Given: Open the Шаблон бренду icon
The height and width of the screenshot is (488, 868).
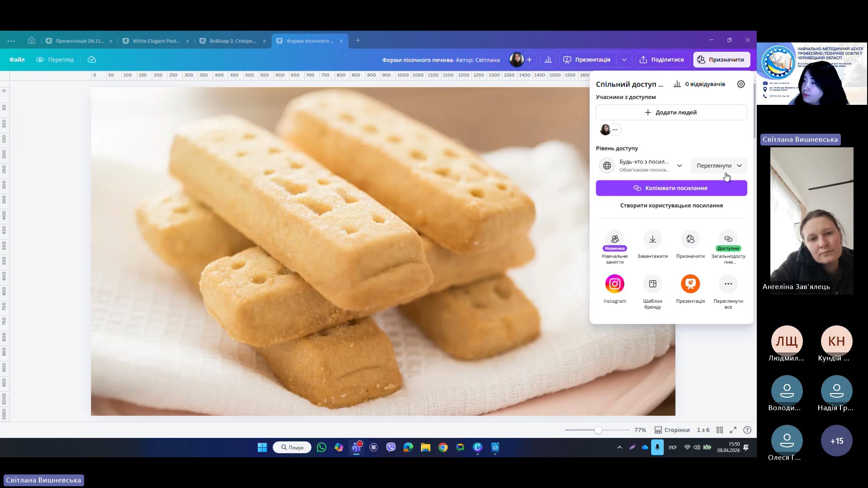Looking at the screenshot, I should click(x=652, y=284).
